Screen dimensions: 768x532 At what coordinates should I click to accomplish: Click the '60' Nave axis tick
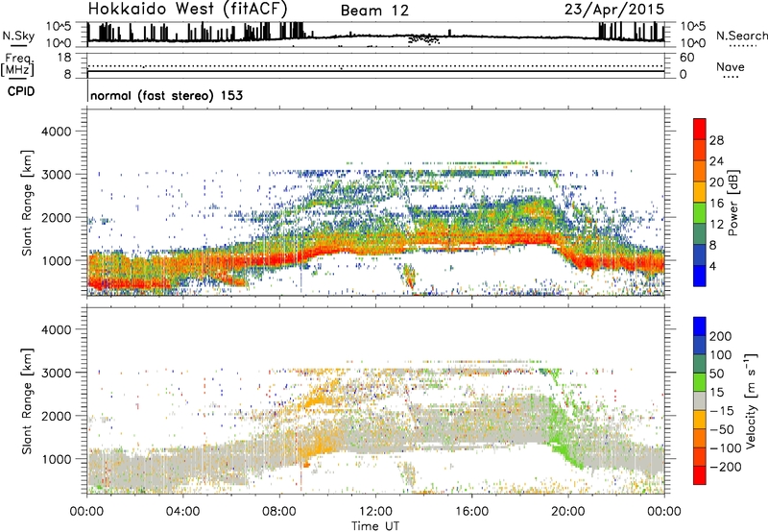(x=686, y=58)
